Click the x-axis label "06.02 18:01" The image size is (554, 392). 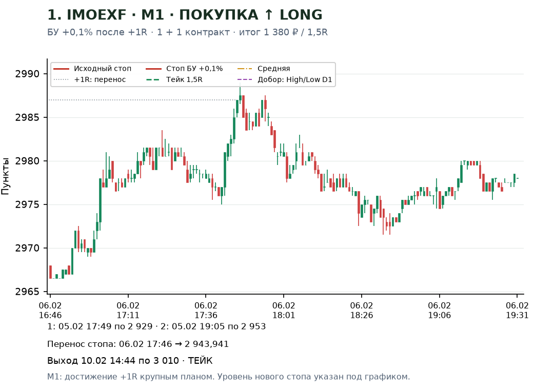tap(283, 311)
